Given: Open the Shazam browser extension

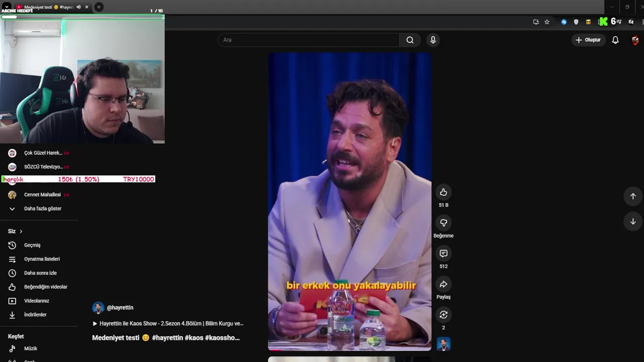Looking at the screenshot, I should 564,22.
